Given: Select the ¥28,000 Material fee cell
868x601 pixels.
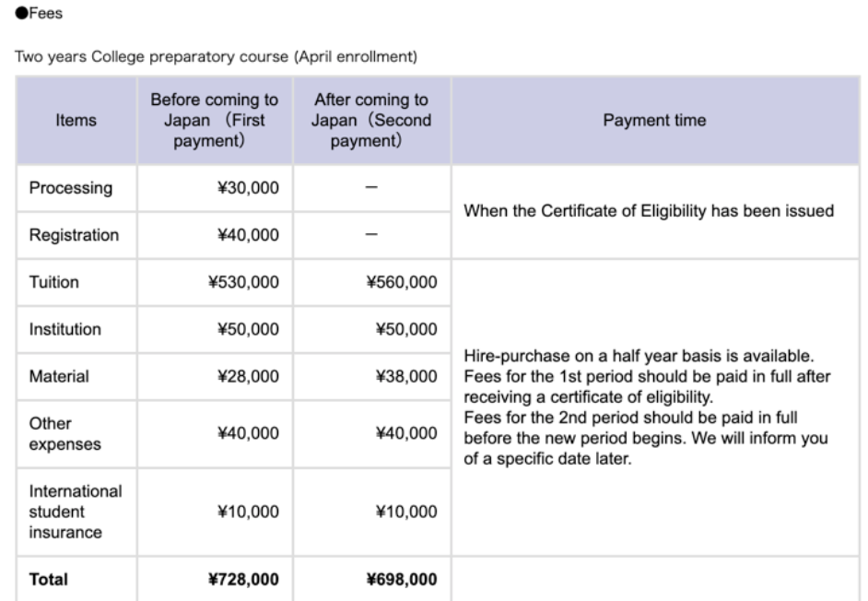Looking at the screenshot, I should point(249,376).
